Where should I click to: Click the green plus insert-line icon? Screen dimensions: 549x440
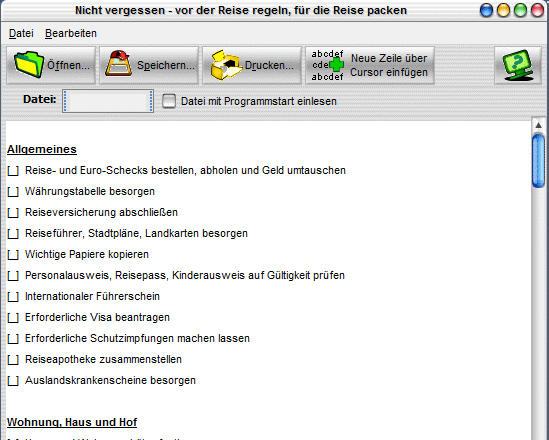(336, 65)
